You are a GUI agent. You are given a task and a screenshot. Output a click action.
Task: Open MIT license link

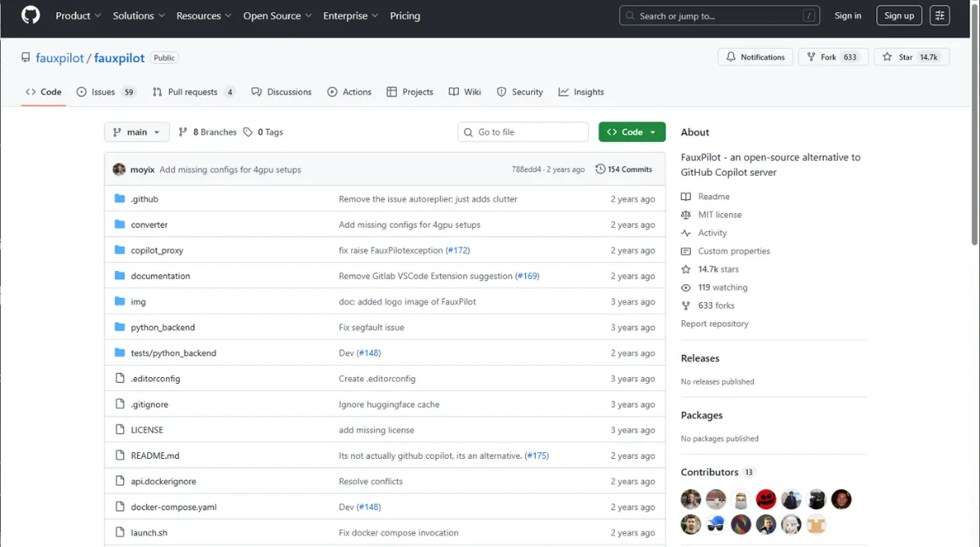pos(711,215)
